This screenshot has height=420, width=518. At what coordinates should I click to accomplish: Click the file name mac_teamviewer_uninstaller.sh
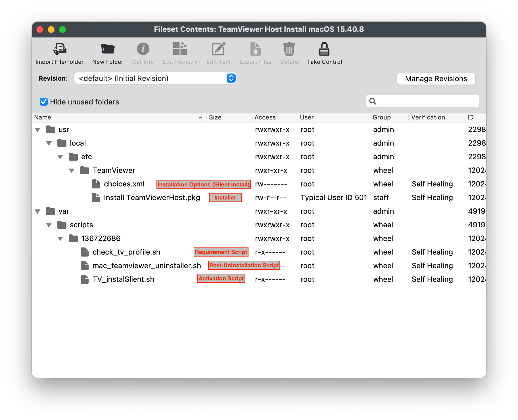(x=147, y=266)
